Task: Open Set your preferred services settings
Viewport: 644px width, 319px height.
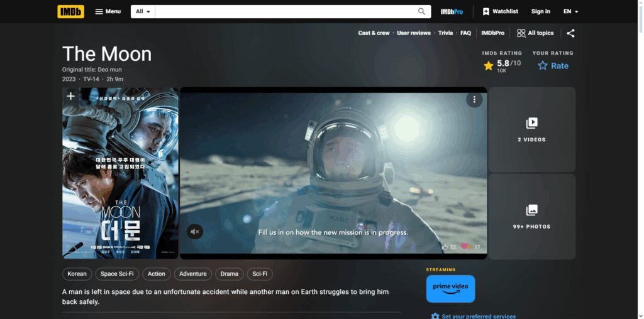Action: point(474,316)
